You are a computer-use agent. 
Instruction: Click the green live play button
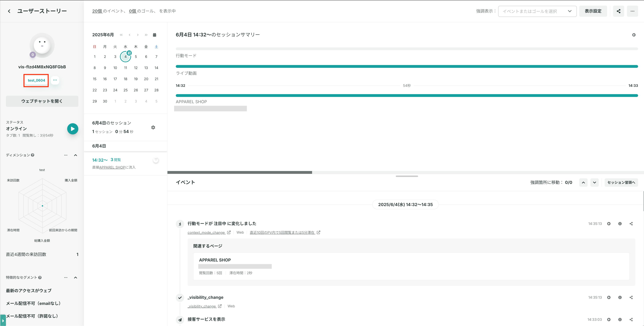(73, 129)
